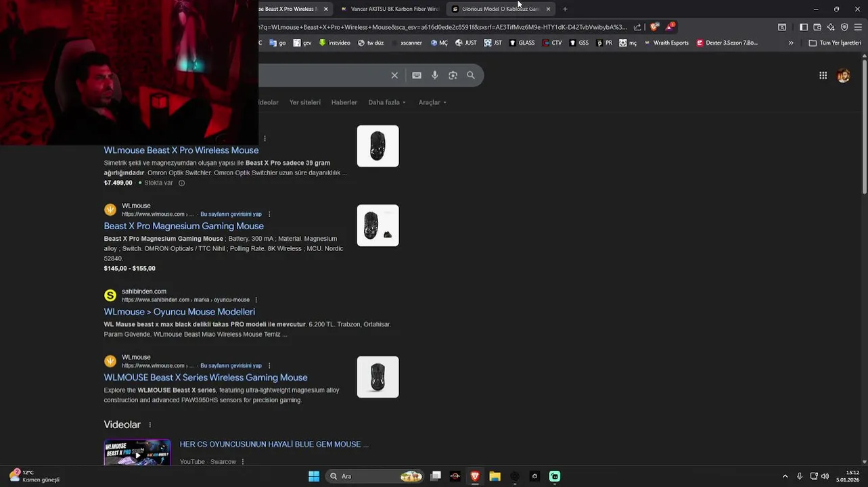
Task: Open Brave Shields lion icon
Action: (654, 27)
